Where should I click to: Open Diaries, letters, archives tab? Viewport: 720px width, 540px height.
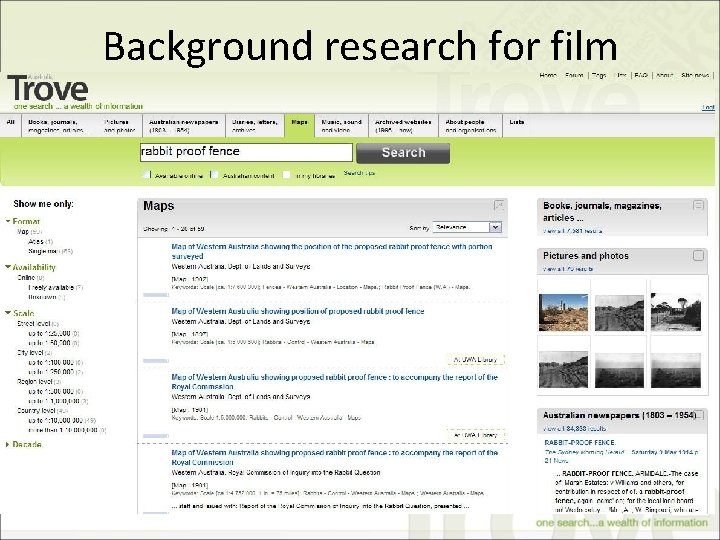tap(254, 126)
